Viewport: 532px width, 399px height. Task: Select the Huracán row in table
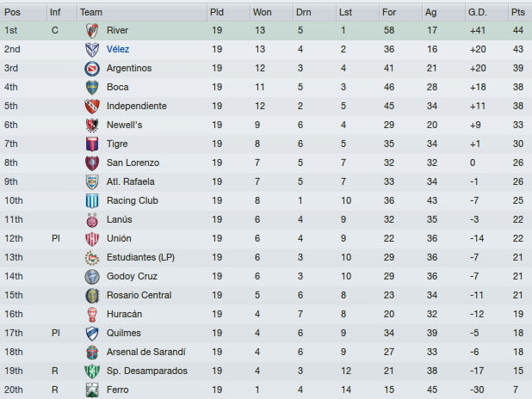coord(266,314)
